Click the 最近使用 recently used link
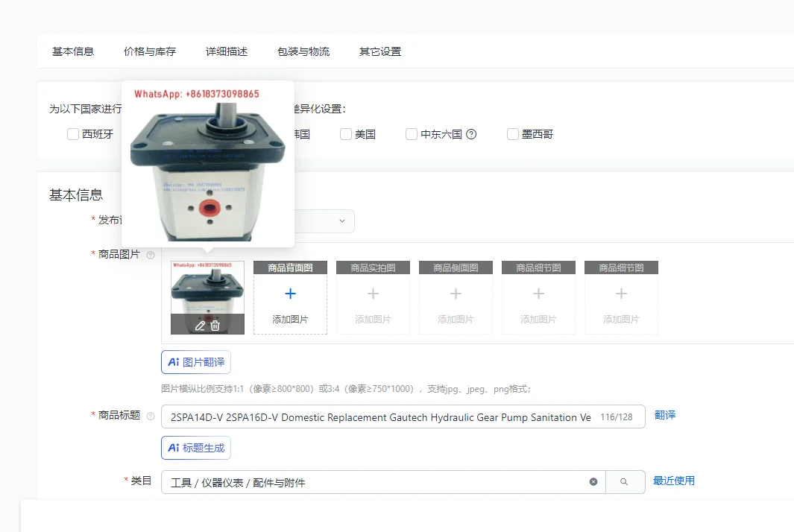 pyautogui.click(x=673, y=481)
